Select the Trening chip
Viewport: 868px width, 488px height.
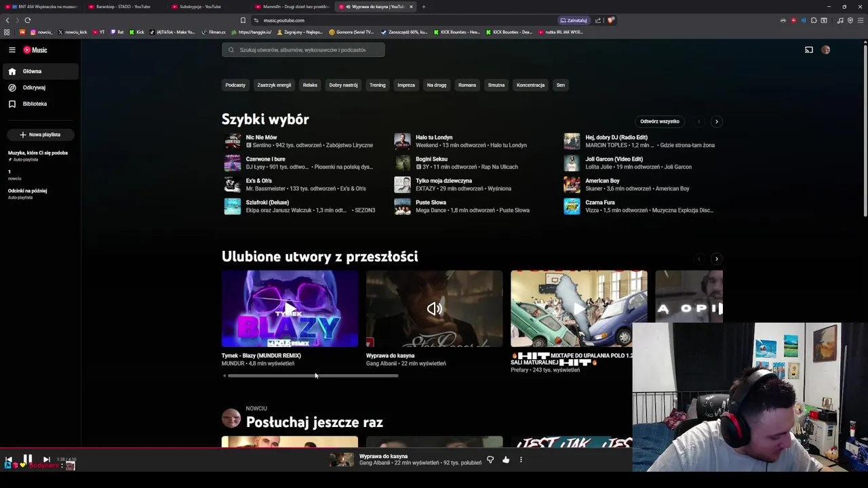coord(378,85)
